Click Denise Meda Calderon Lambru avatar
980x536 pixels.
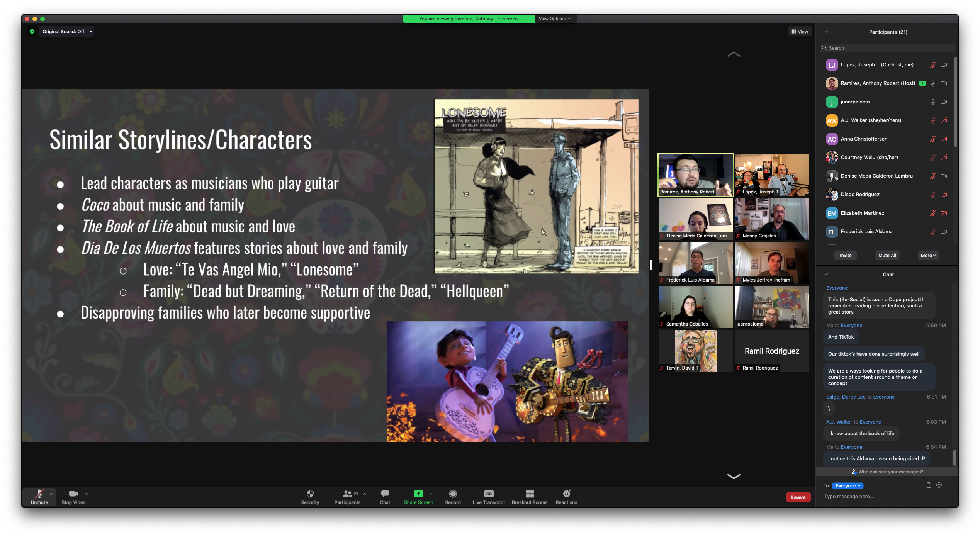pos(831,176)
